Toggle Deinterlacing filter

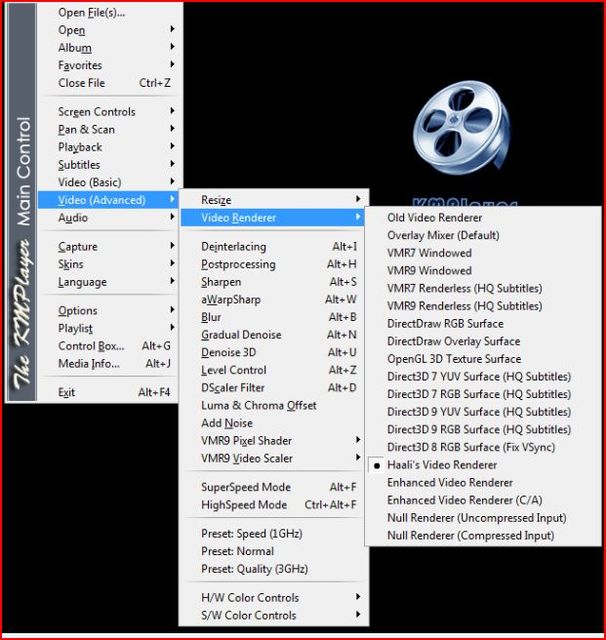273,247
